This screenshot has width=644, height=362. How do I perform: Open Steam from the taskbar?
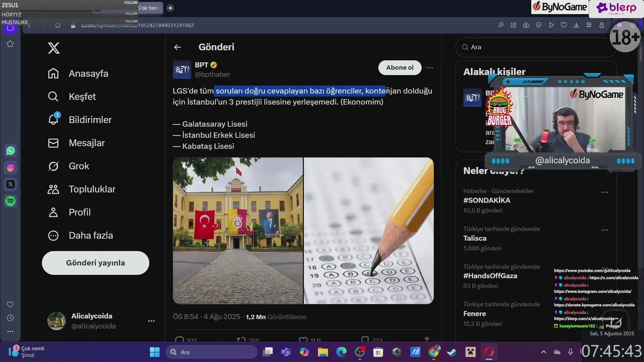452,352
